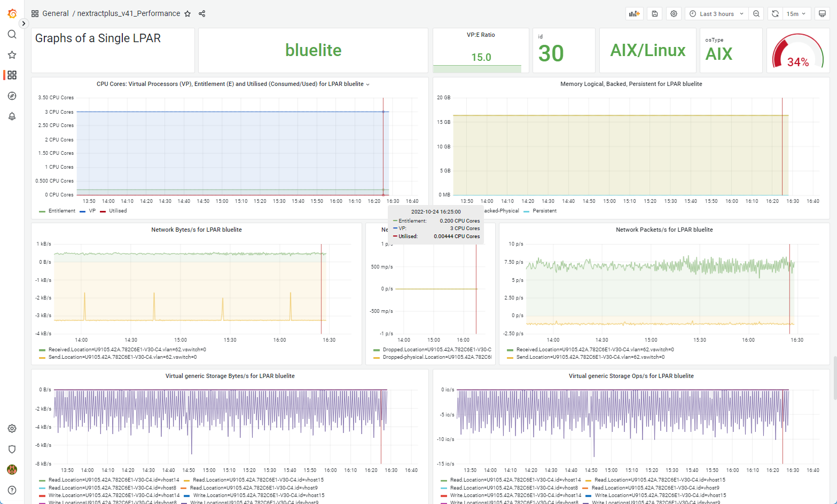Cycle view mode with the monitor icon
Screen dimensions: 837x504
(x=823, y=14)
